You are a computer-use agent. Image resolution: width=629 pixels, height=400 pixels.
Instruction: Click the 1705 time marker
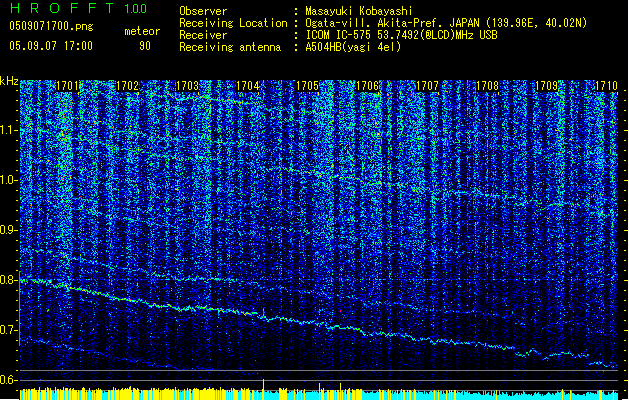pyautogui.click(x=308, y=87)
